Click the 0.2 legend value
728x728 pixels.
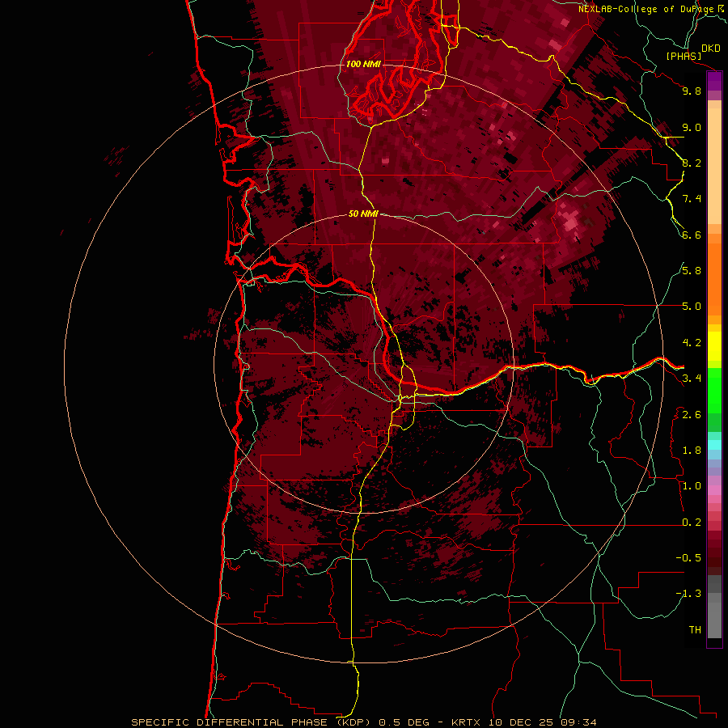(x=692, y=523)
